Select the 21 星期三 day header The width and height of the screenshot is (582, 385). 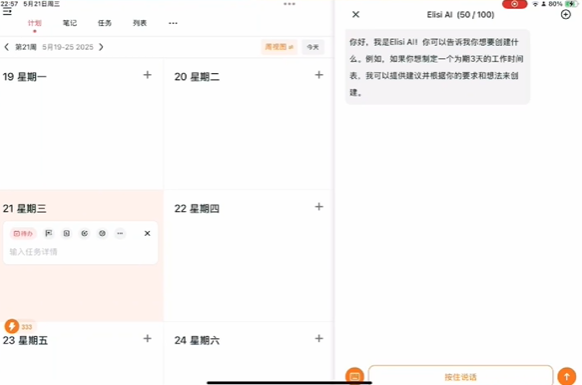24,209
